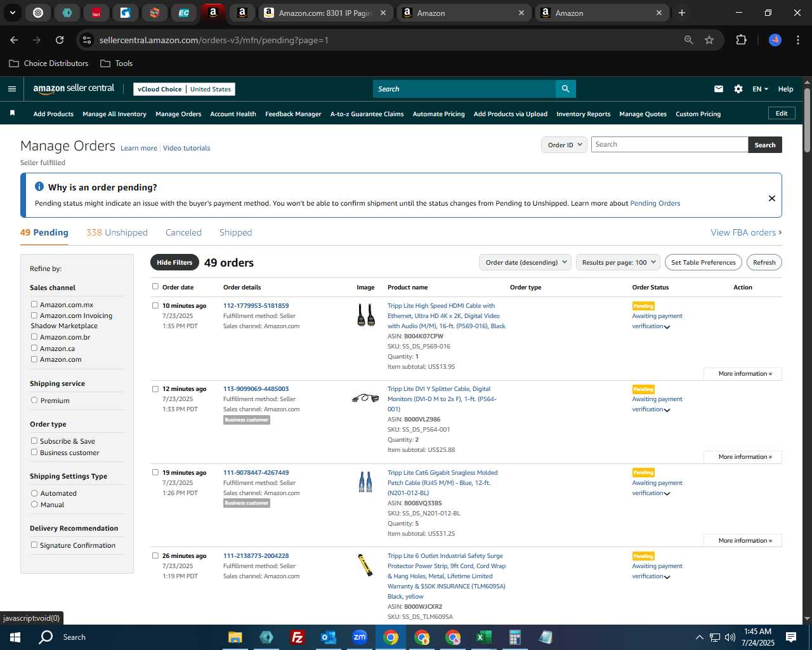Click the zoom magnifier icon in address bar
Image resolution: width=812 pixels, height=650 pixels.
689,40
